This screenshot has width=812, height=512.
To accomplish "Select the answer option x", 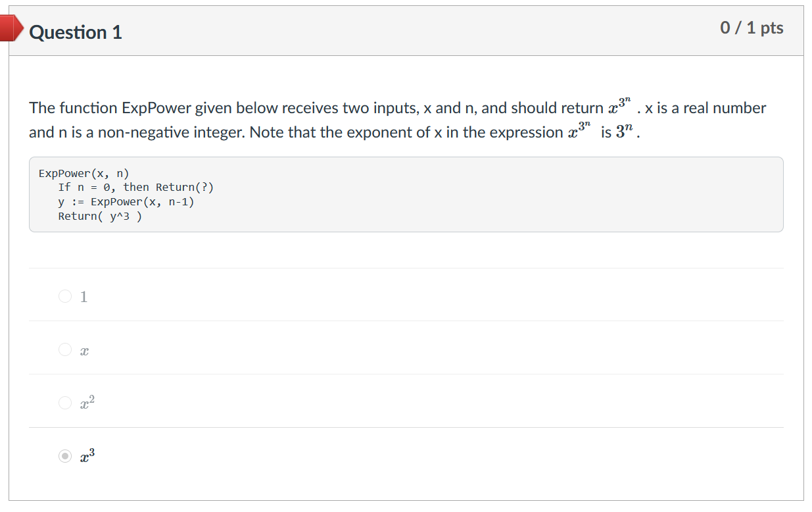I will [x=64, y=349].
